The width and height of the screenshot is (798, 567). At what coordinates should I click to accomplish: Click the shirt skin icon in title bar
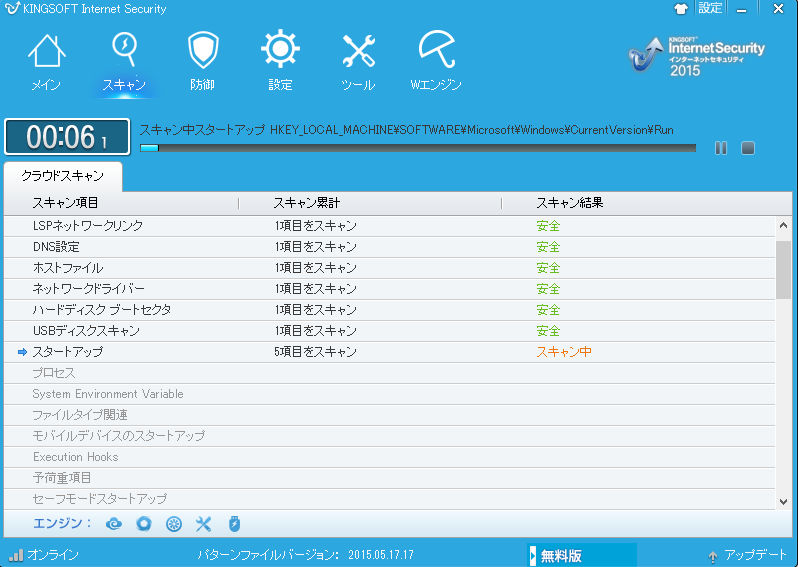click(x=680, y=9)
